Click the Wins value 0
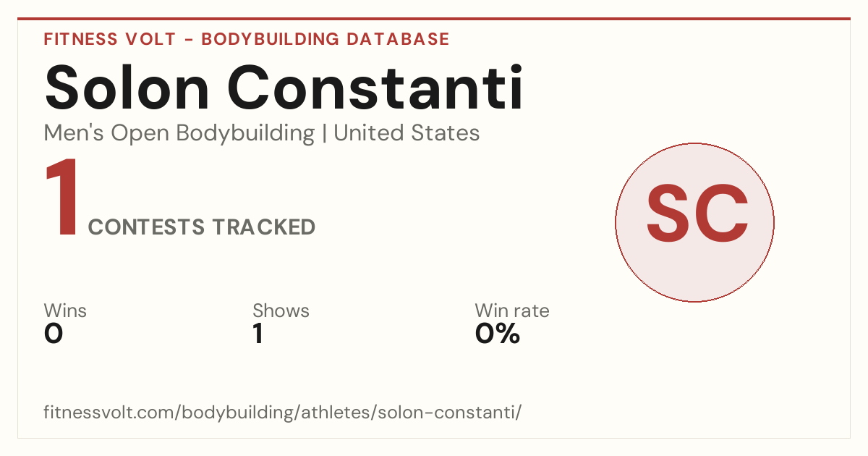The height and width of the screenshot is (456, 868). 54,334
